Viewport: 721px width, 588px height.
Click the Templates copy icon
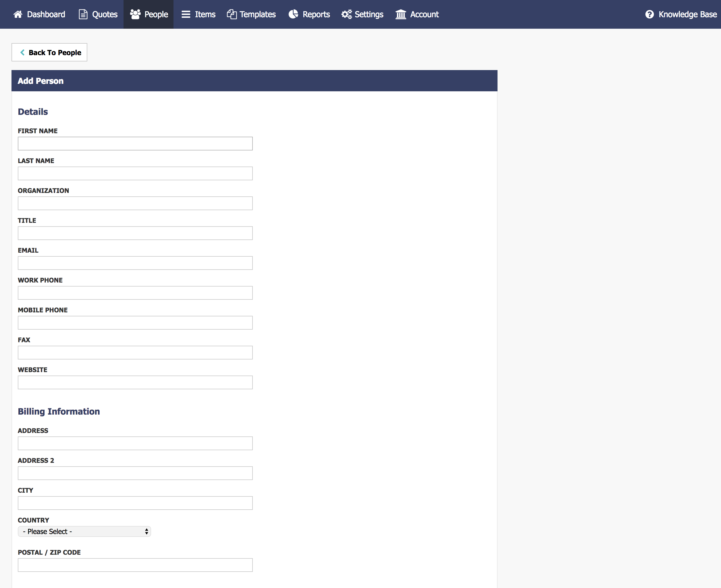point(232,14)
